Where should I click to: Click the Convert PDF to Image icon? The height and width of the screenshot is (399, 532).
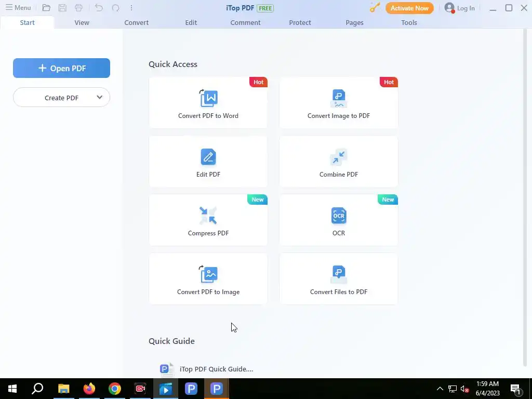(x=208, y=274)
